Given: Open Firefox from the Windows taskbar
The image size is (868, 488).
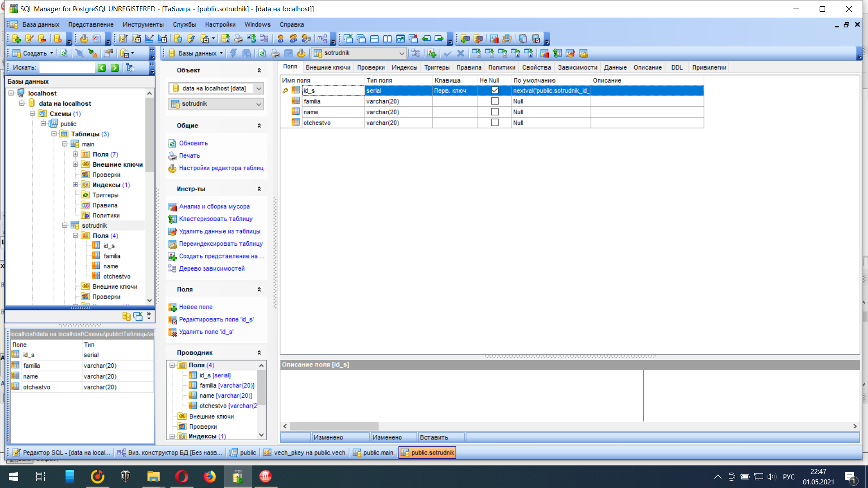Looking at the screenshot, I should [210, 476].
